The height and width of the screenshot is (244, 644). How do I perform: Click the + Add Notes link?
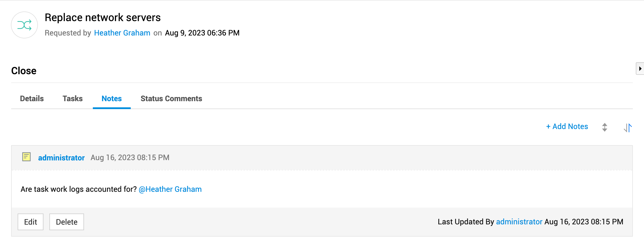pyautogui.click(x=567, y=126)
